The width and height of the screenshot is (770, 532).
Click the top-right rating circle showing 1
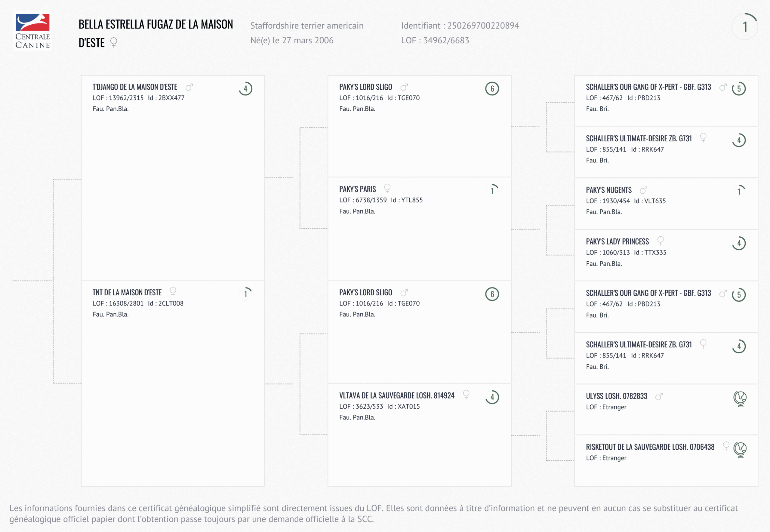click(745, 27)
